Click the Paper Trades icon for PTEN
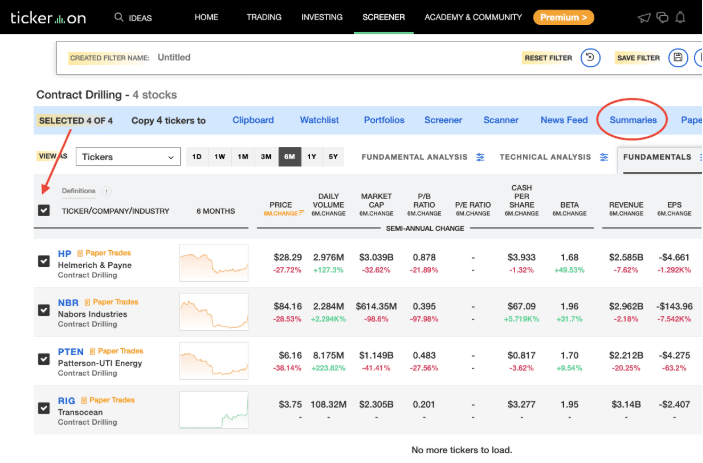This screenshot has height=463, width=703. (x=92, y=351)
